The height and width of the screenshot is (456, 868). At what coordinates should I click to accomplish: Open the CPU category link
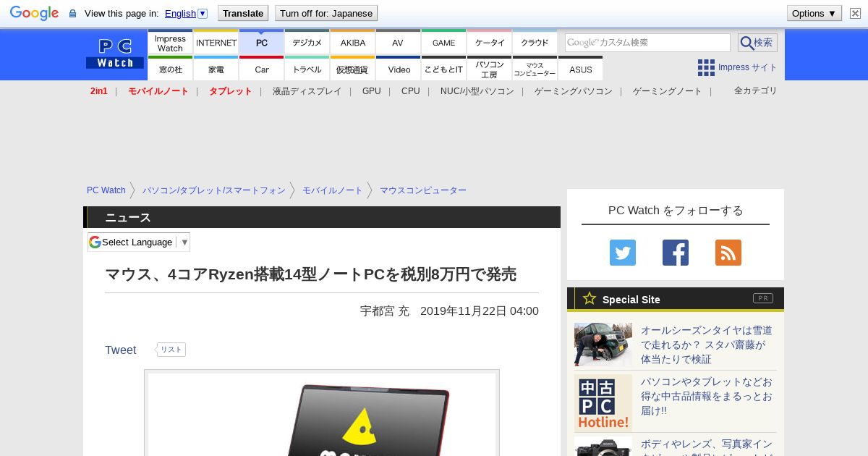[411, 91]
